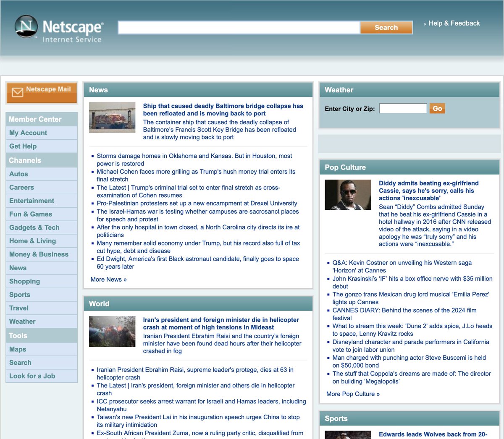Open Ebrahim Raisi dies at 63 story
Viewport: 504px width, 439px height.
(195, 374)
